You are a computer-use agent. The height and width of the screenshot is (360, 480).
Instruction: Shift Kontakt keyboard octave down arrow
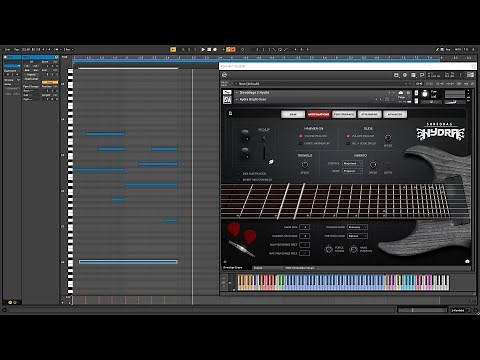223,286
